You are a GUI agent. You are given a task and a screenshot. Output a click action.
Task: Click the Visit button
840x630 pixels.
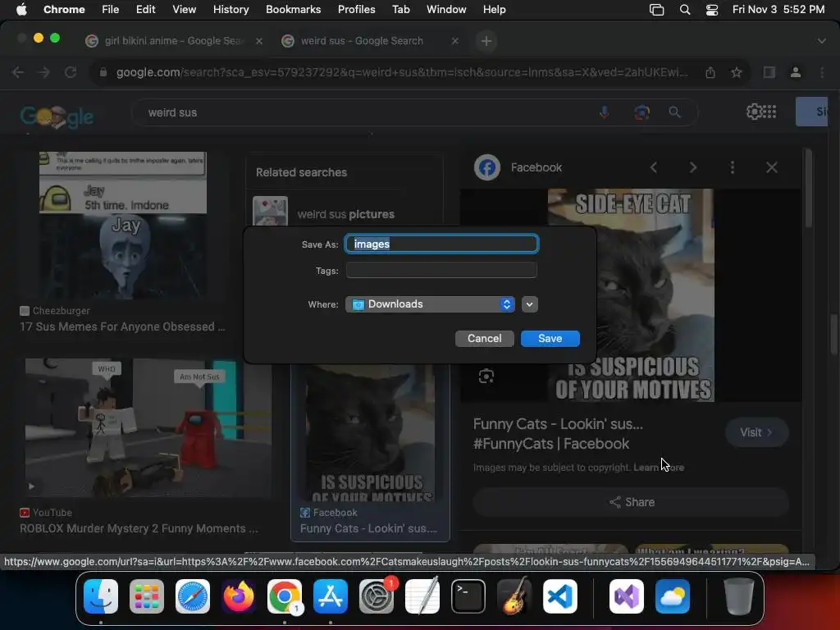[x=756, y=432]
